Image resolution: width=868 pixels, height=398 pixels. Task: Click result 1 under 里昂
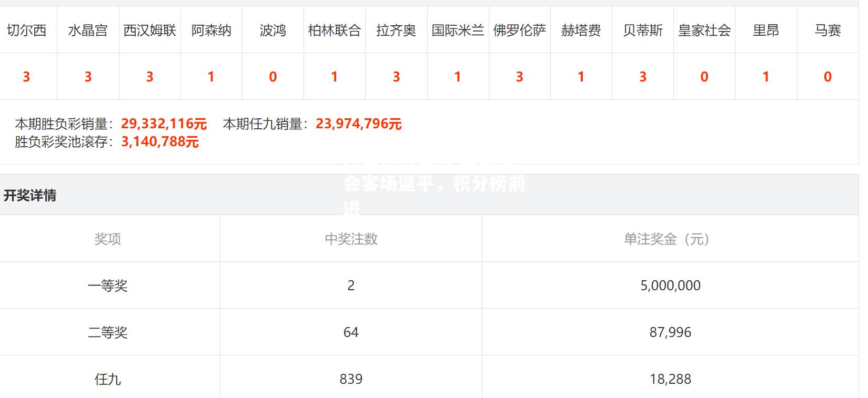point(766,77)
